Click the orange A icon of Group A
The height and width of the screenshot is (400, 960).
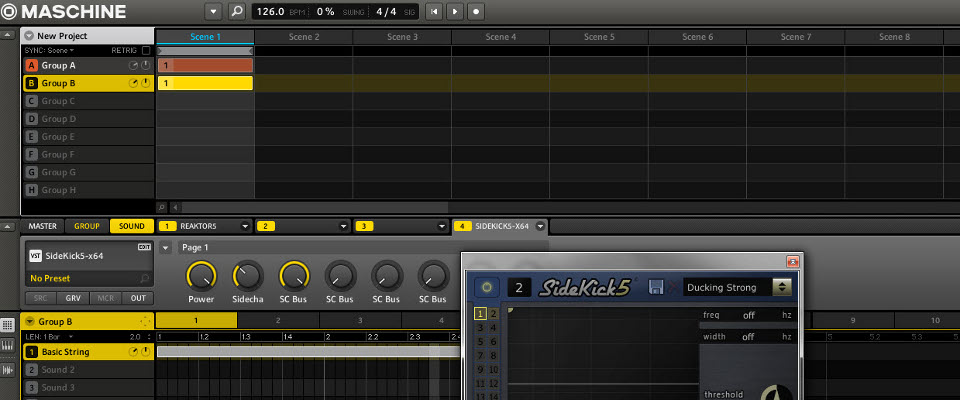coord(31,66)
